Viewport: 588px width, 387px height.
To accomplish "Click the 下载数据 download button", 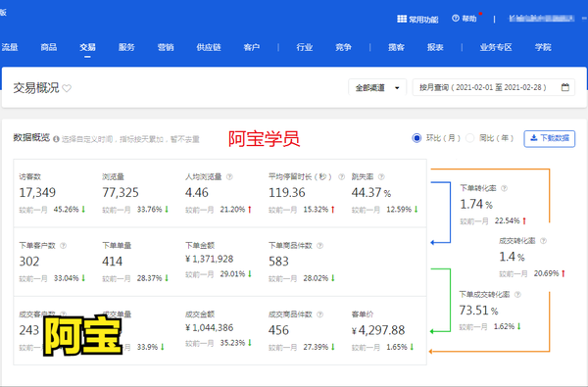I will (x=550, y=138).
